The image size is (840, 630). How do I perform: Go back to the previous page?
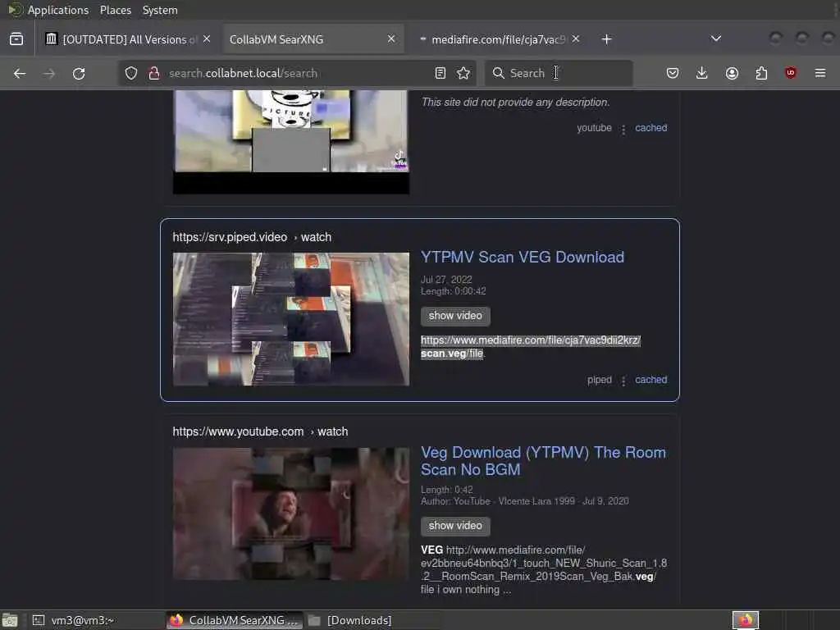click(x=20, y=73)
